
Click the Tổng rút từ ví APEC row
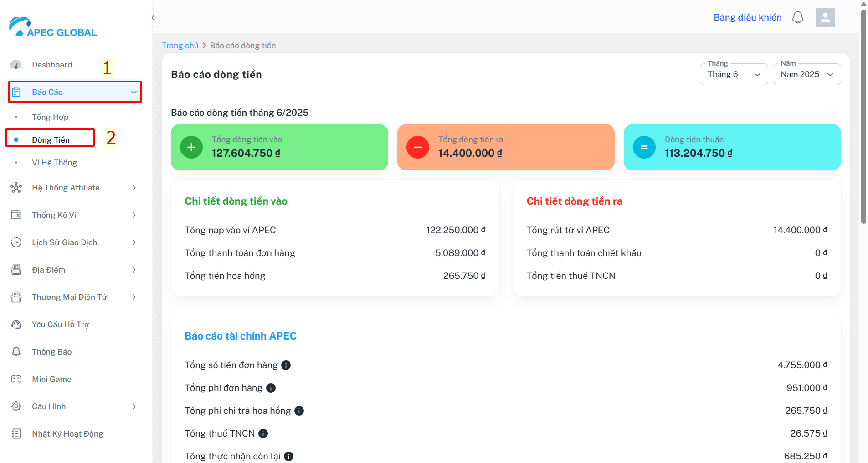[677, 230]
